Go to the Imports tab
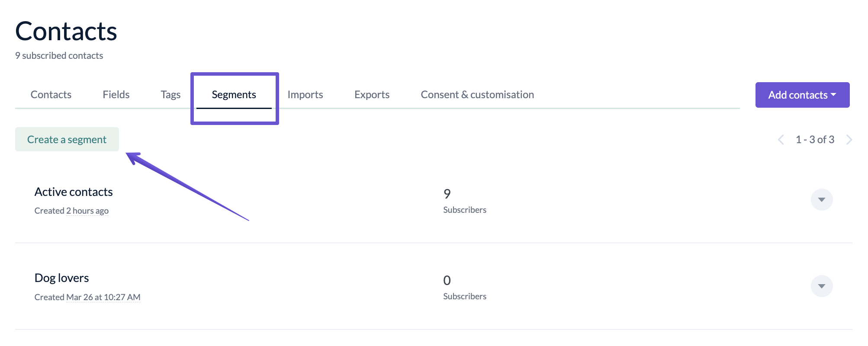 (305, 95)
